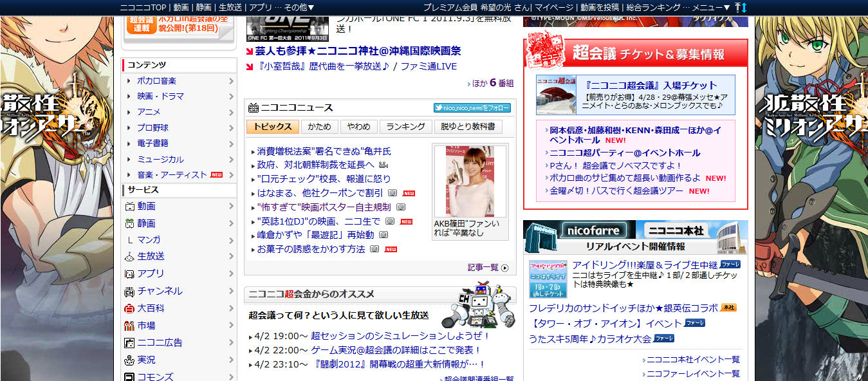Open 総合ランキング in top bar

(653, 7)
